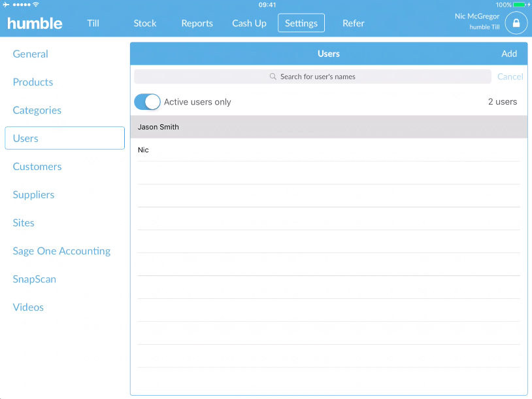Select the Settings tab

(x=301, y=23)
